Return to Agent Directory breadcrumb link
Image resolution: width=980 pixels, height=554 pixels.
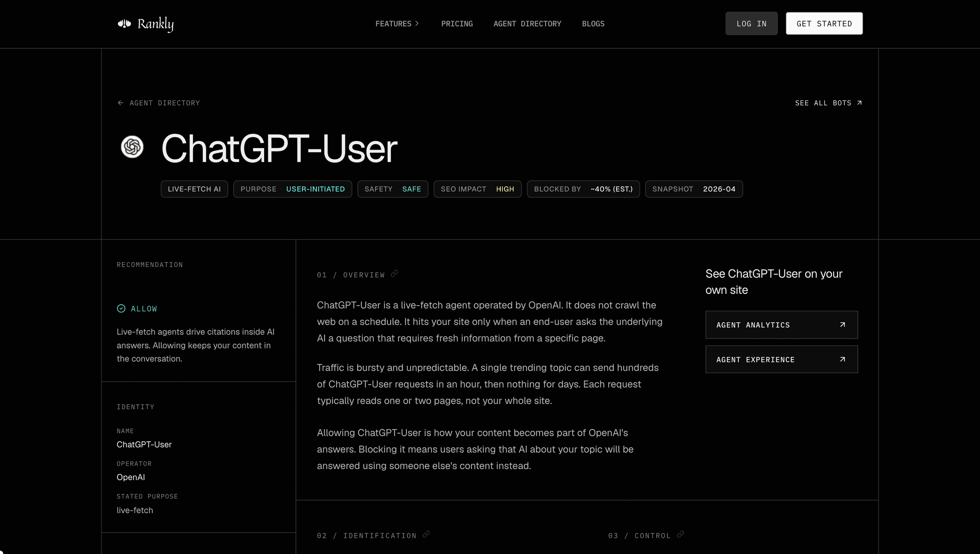click(x=165, y=103)
